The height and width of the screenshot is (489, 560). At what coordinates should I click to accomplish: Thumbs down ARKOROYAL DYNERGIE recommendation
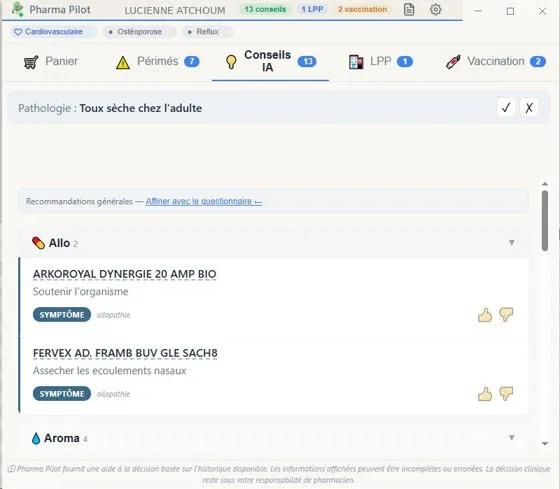(x=506, y=314)
